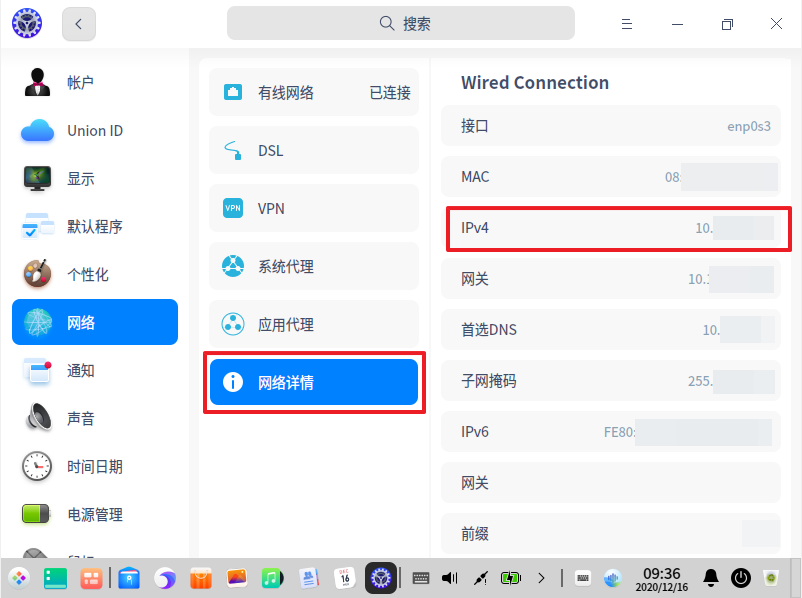Image resolution: width=802 pixels, height=598 pixels.
Task: Open Display settings in the sidebar
Action: (x=95, y=178)
